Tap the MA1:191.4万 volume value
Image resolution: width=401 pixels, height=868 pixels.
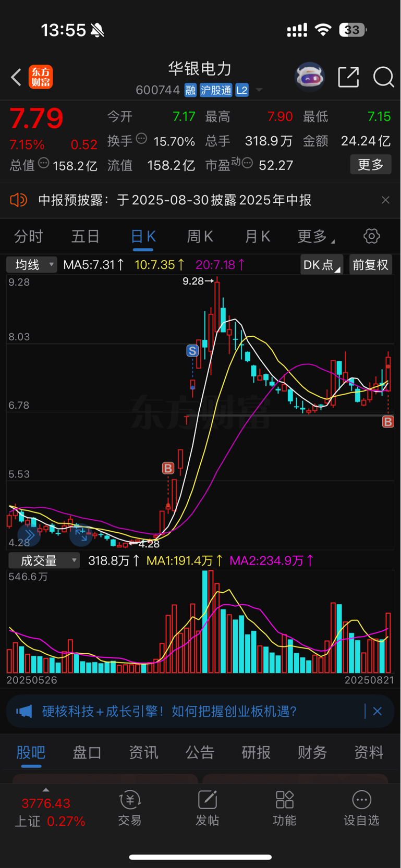tap(185, 561)
